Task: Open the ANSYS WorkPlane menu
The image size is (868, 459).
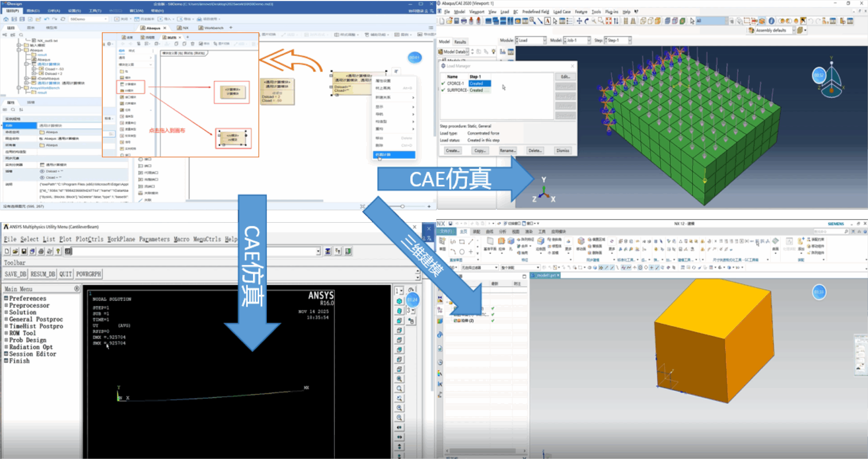Action: (x=121, y=239)
